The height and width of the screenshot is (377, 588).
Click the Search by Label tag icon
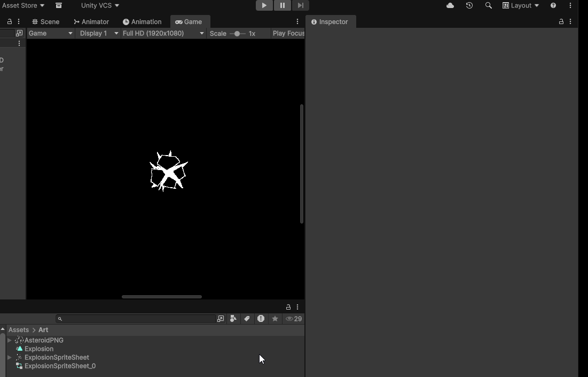[247, 319]
